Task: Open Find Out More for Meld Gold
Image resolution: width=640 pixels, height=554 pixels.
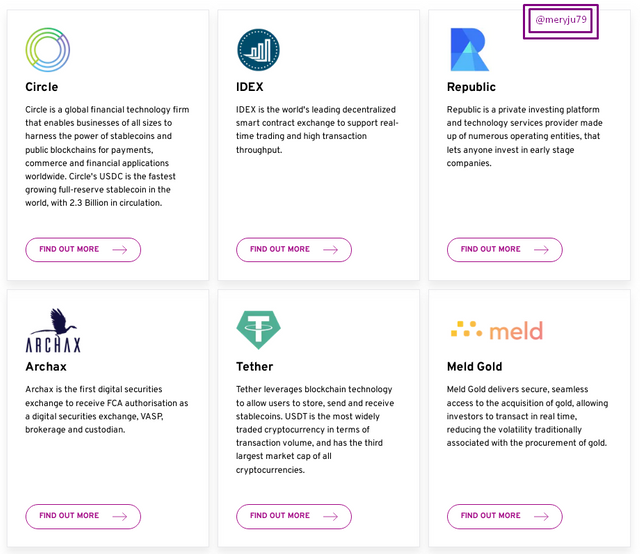Action: coord(504,516)
